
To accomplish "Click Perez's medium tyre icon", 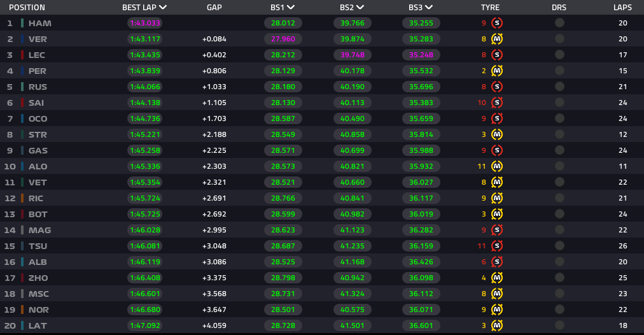I will click(497, 71).
